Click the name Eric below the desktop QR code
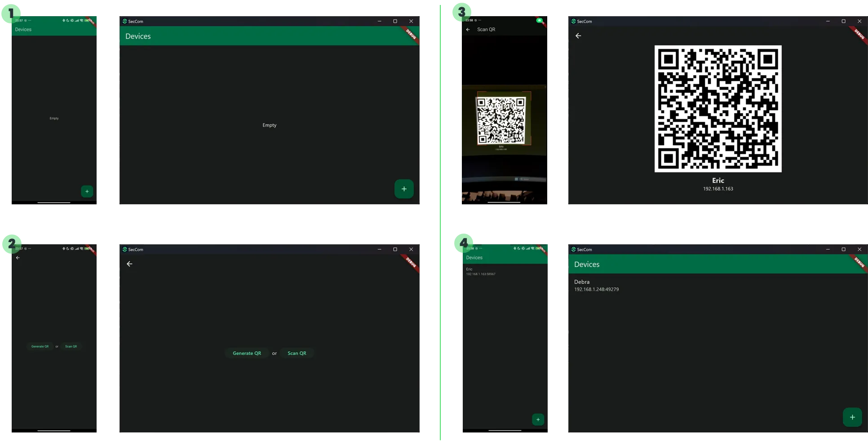868x441 pixels. click(718, 181)
